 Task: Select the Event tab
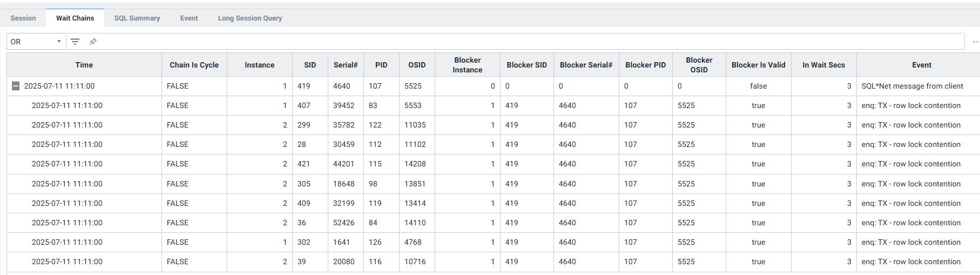pos(189,18)
